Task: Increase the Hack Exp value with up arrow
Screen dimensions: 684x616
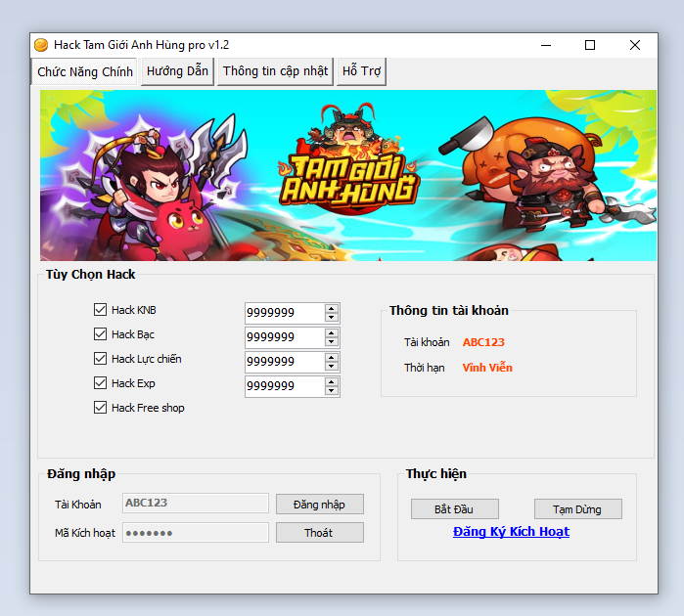Action: pos(332,381)
